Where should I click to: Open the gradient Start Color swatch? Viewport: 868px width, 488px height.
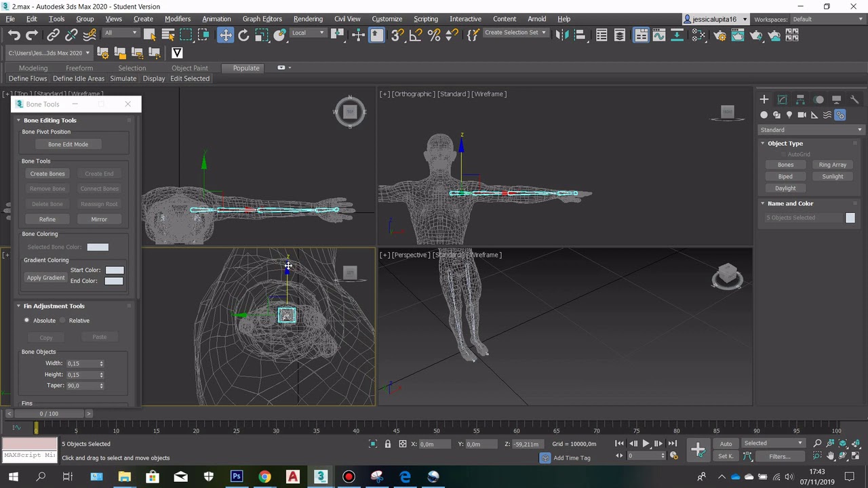[115, 270]
